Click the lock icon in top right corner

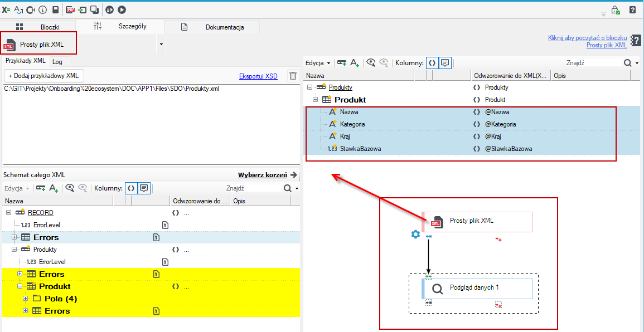point(615,10)
